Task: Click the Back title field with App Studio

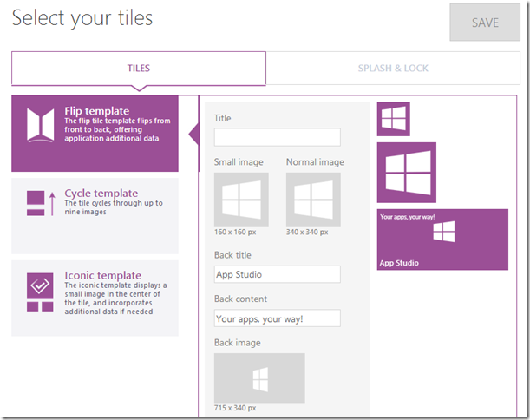Action: (x=278, y=274)
